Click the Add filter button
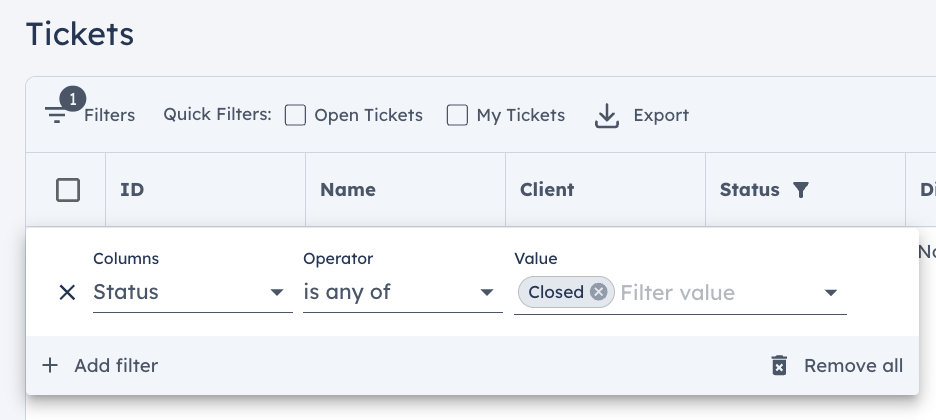The width and height of the screenshot is (936, 420). [x=100, y=365]
